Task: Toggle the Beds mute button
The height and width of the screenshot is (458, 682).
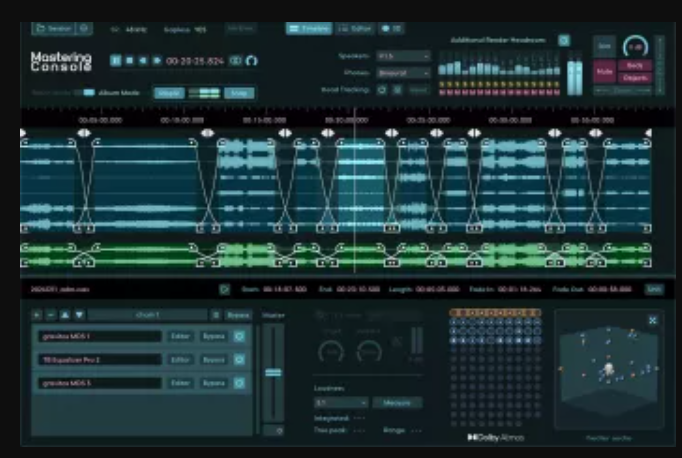Action: (x=635, y=65)
